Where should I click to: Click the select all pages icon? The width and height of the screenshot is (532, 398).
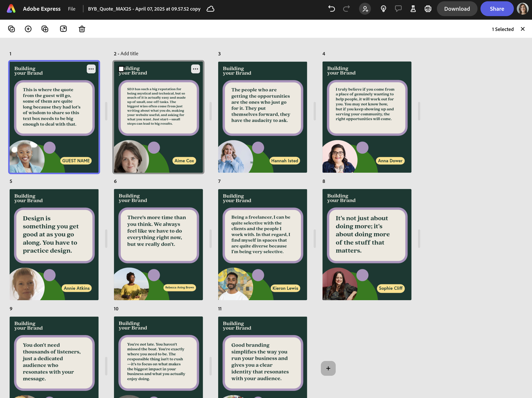11,29
